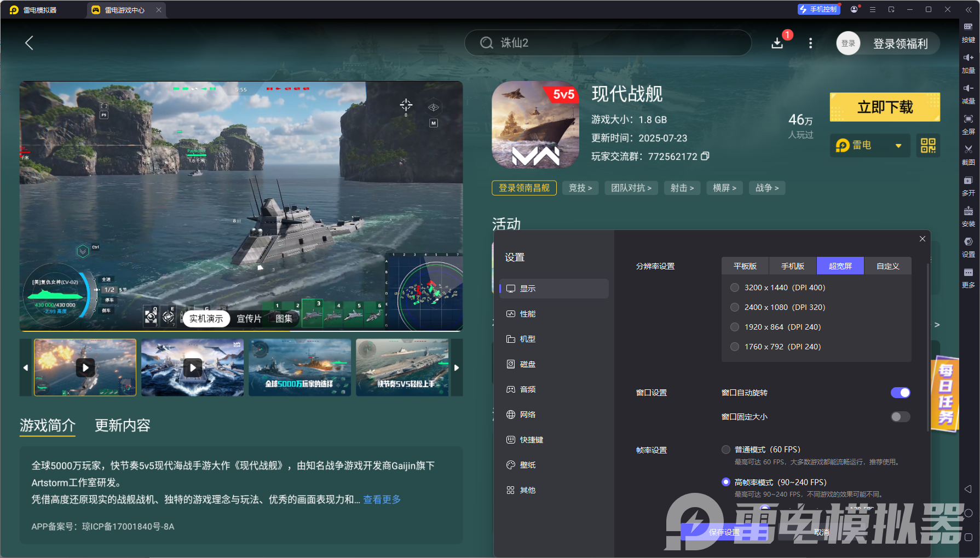
Task: Show the 宣传片 media tab
Action: pyautogui.click(x=249, y=319)
